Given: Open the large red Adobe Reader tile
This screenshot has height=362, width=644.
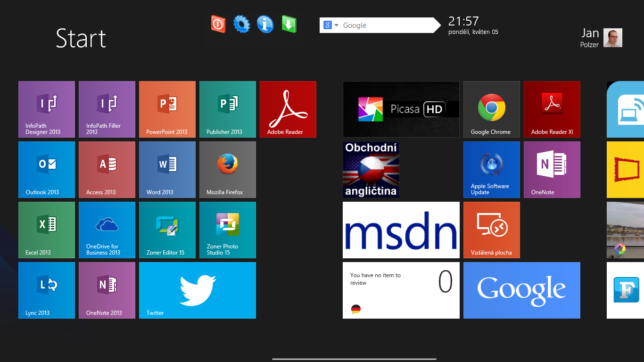Looking at the screenshot, I should [288, 109].
